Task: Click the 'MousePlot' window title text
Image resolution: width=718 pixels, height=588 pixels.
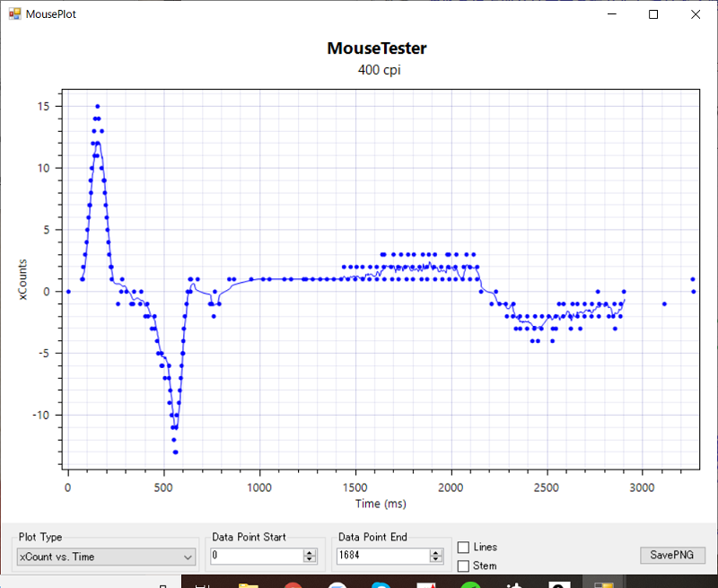Action: (51, 14)
